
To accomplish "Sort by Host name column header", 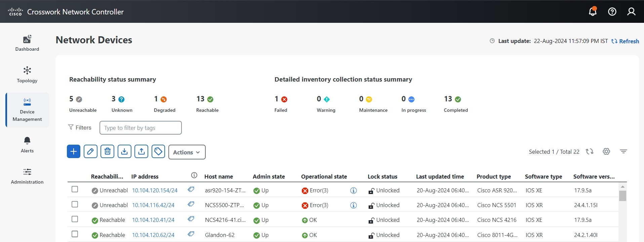I will [218, 177].
